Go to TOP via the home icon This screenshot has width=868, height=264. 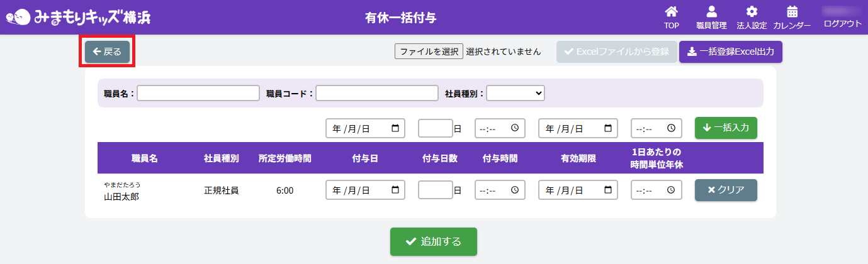pyautogui.click(x=672, y=17)
